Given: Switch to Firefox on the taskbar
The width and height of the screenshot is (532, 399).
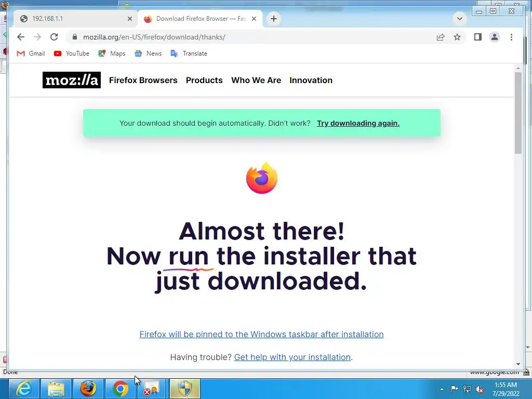Looking at the screenshot, I should (x=88, y=389).
